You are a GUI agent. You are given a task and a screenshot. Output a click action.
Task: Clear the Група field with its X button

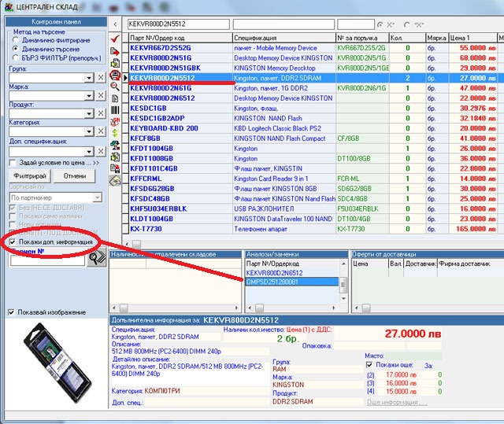point(101,78)
